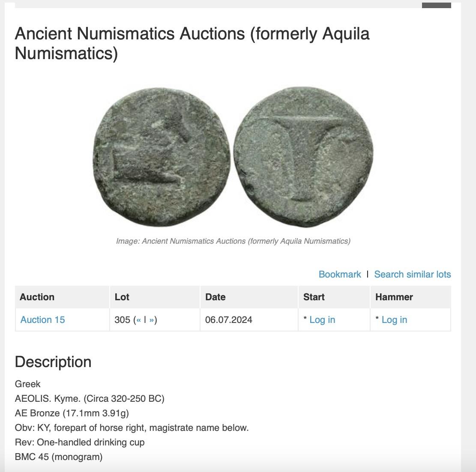Log in to view Hammer price

coord(394,320)
